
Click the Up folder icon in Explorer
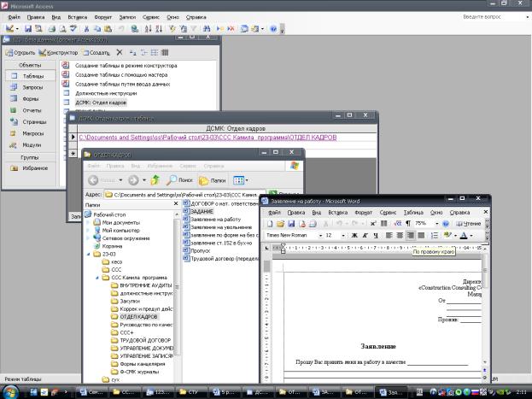point(155,180)
